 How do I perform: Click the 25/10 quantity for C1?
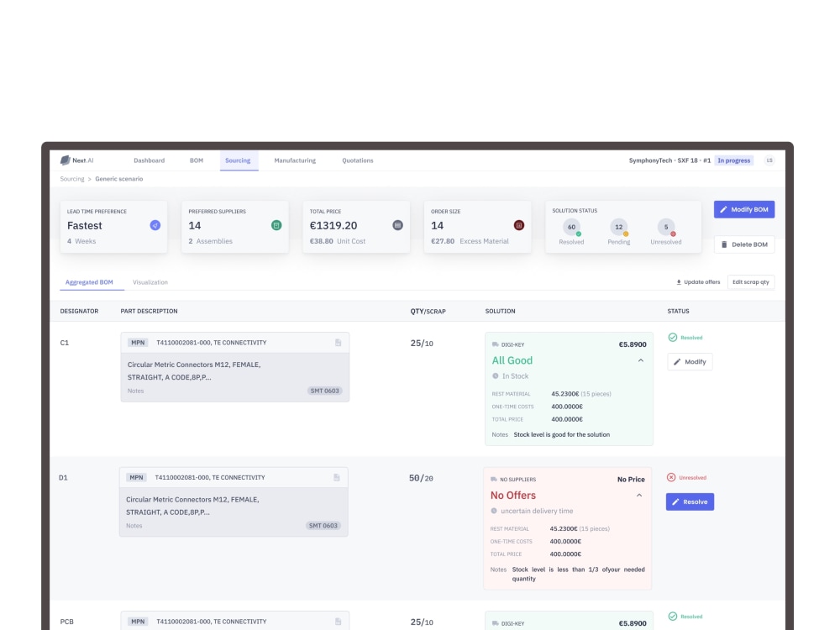point(422,344)
